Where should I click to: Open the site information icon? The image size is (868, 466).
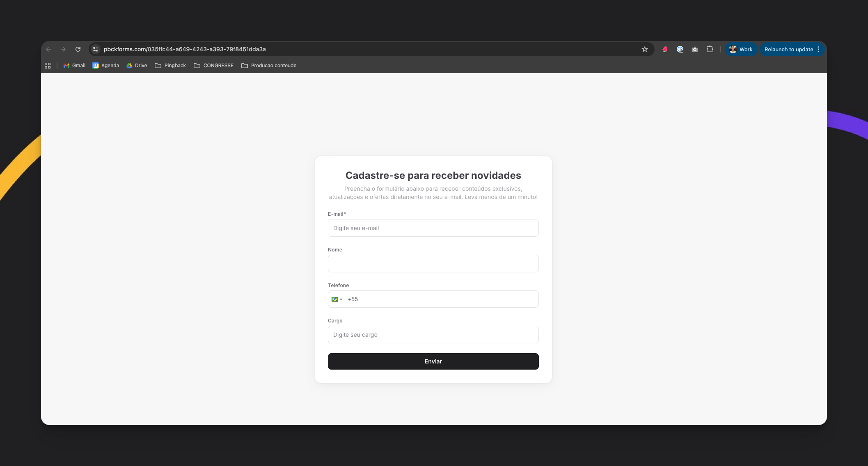click(x=96, y=49)
